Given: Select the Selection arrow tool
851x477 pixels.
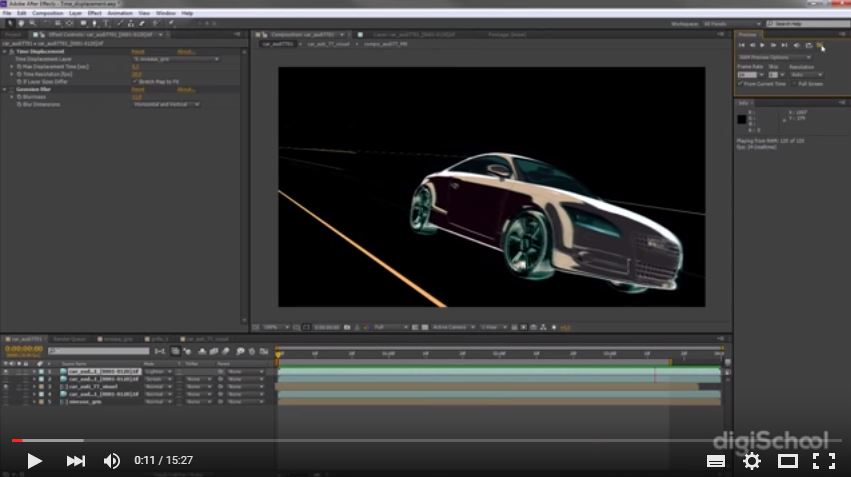Looking at the screenshot, I should click(10, 24).
